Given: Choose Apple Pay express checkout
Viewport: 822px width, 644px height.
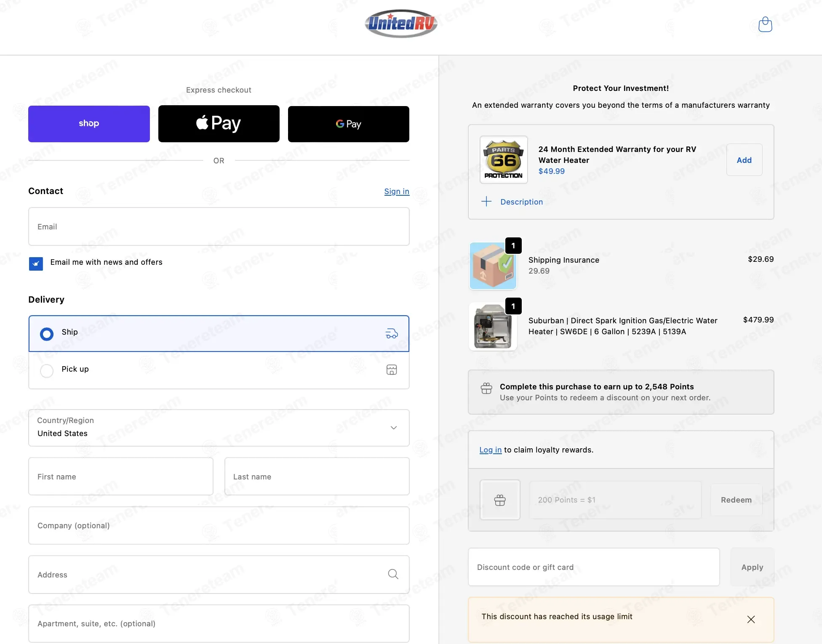Looking at the screenshot, I should [x=219, y=124].
